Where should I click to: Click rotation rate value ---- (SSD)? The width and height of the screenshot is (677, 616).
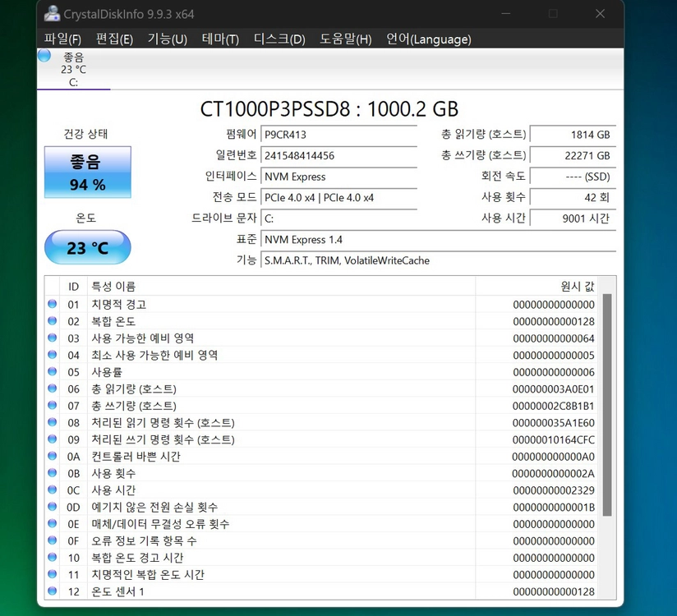click(x=573, y=177)
